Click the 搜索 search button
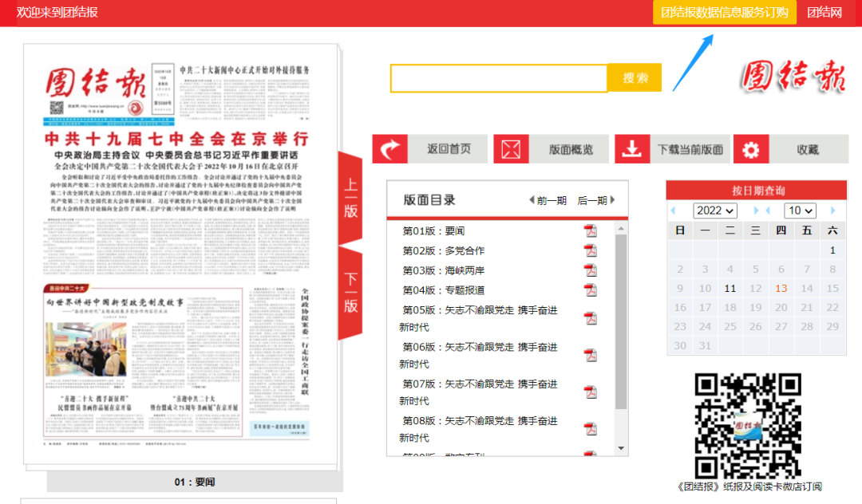The image size is (862, 504). [635, 78]
